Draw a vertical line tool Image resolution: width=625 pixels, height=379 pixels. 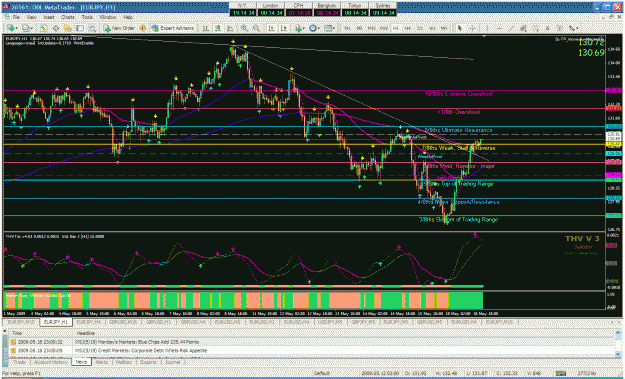(x=487, y=28)
